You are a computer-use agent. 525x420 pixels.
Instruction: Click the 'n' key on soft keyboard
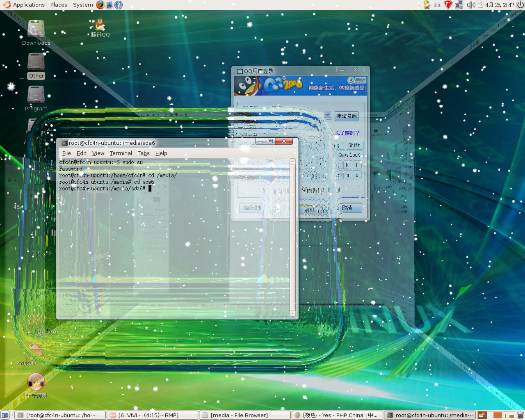tap(347, 175)
